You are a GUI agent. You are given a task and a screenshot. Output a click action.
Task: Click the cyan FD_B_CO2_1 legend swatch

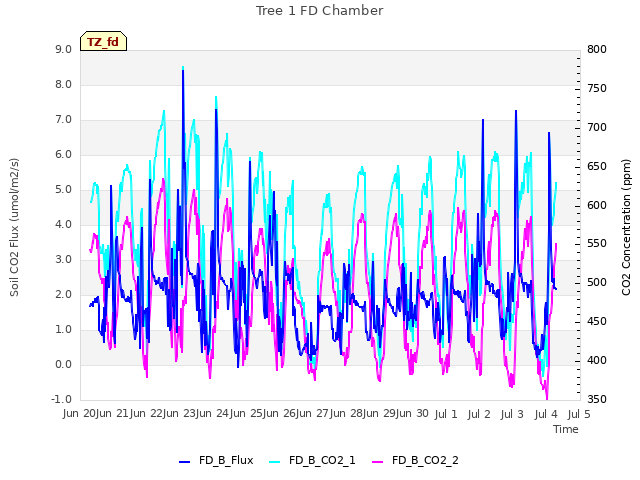click(x=275, y=462)
